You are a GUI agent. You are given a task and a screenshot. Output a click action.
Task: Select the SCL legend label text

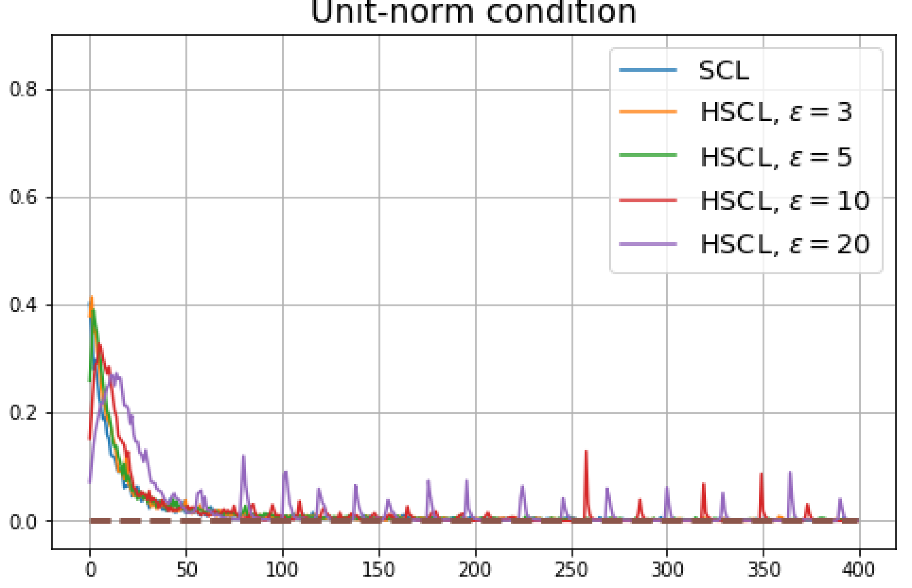click(x=724, y=71)
